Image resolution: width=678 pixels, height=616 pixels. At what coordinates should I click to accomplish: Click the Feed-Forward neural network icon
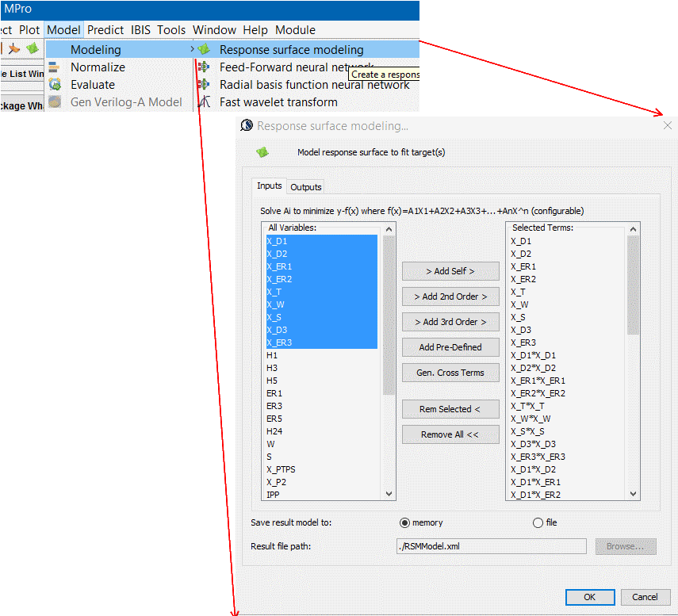[x=205, y=67]
